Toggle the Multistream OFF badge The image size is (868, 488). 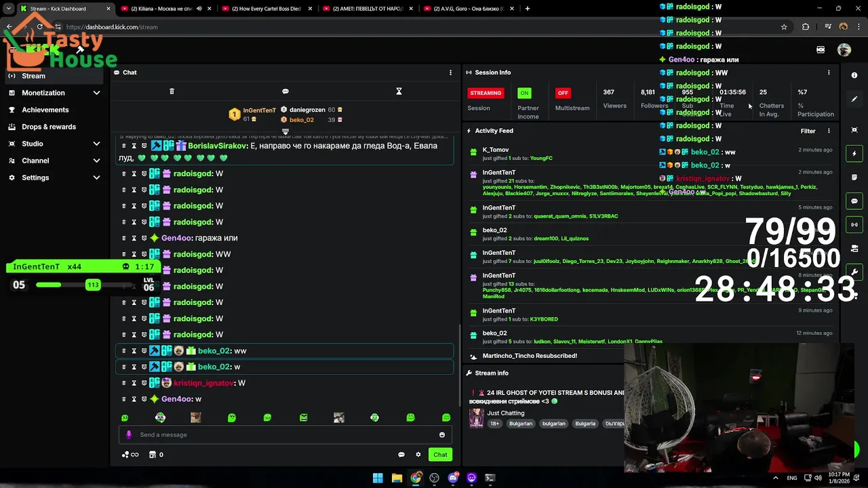click(x=562, y=93)
